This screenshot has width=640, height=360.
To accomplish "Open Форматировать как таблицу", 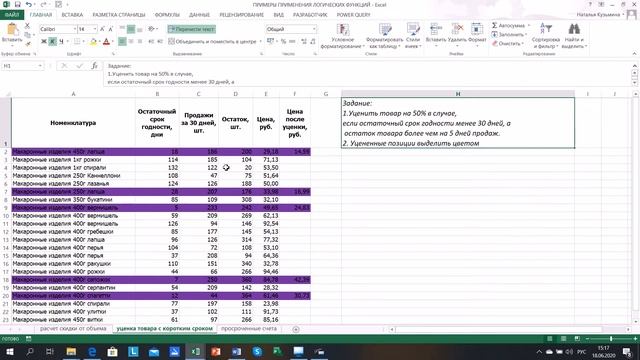I will (x=384, y=36).
